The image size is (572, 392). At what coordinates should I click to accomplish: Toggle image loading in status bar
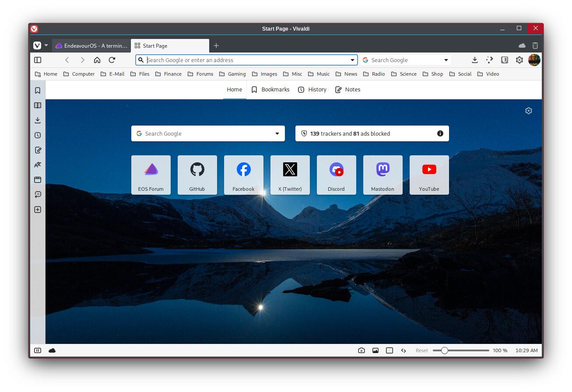click(x=375, y=350)
